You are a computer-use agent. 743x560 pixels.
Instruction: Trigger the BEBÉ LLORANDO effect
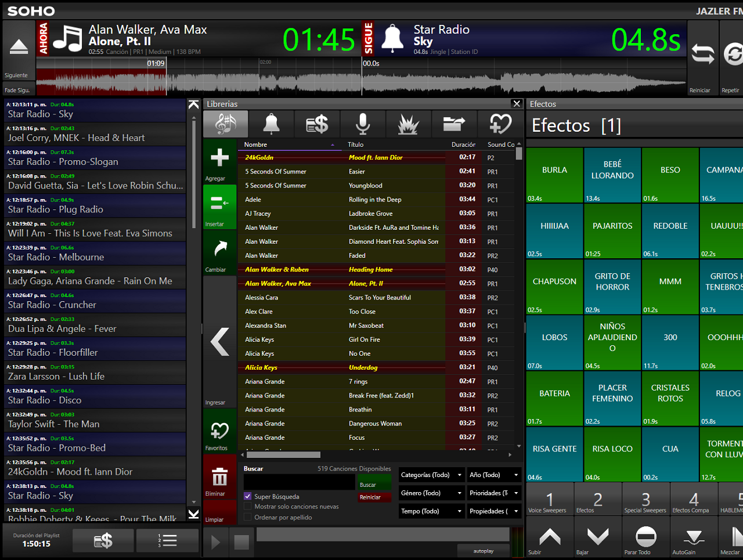pyautogui.click(x=612, y=175)
